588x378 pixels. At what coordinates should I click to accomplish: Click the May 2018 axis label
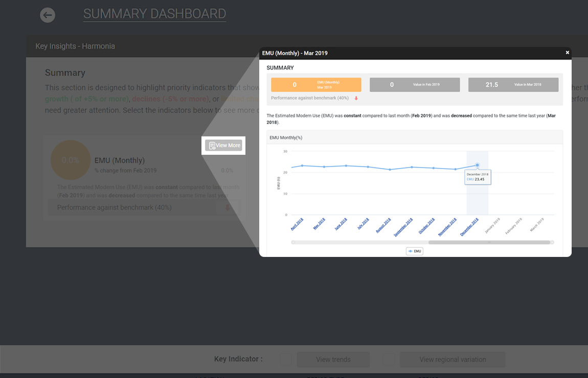pos(319,224)
